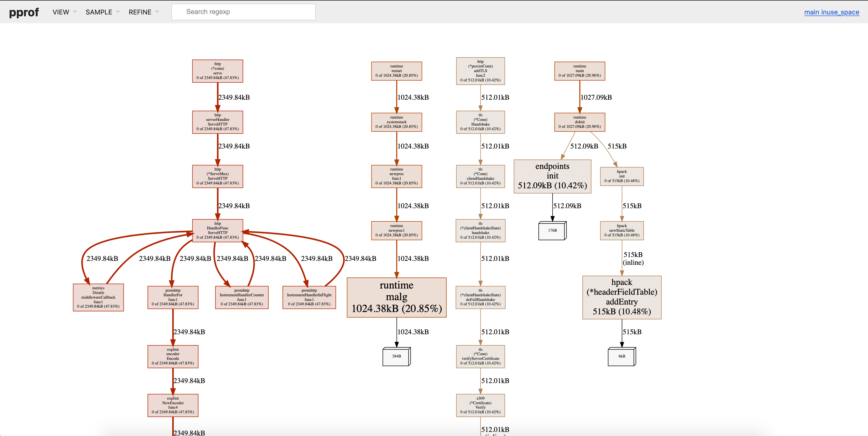
Task: Select the endpoints init node
Action: tap(552, 176)
